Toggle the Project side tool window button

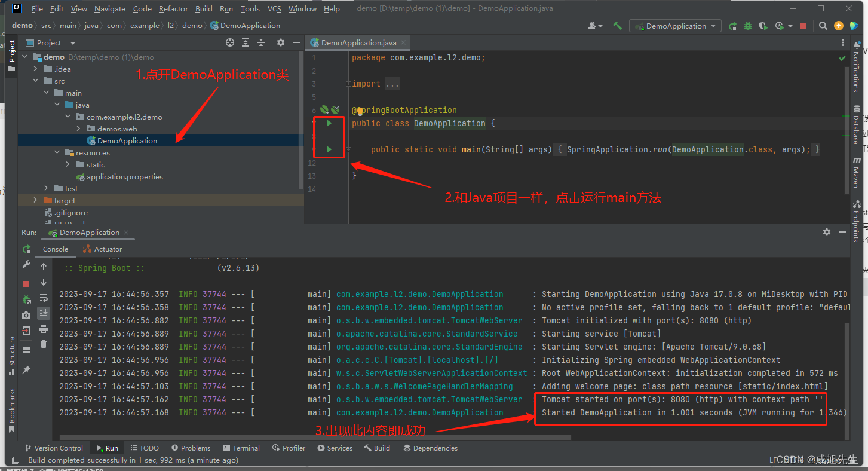(12, 57)
